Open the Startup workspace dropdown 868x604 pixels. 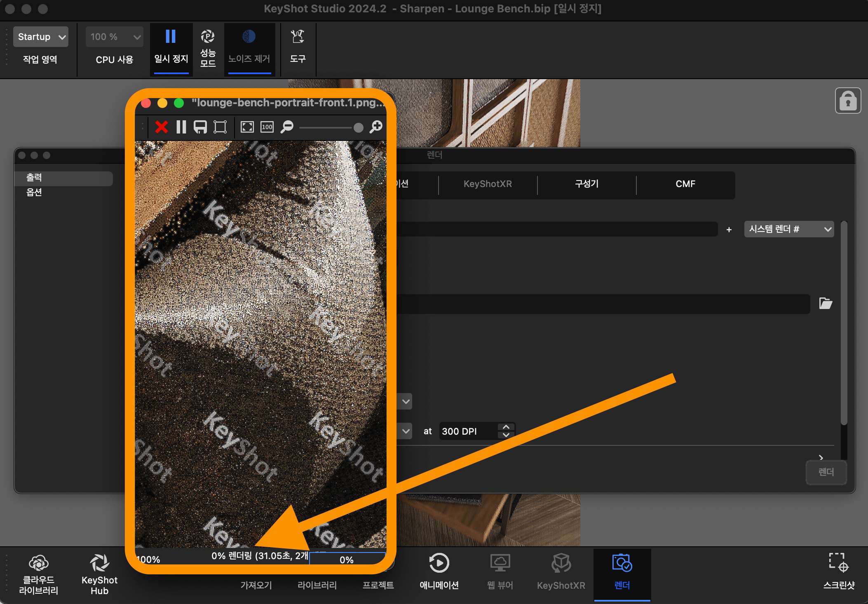[40, 37]
